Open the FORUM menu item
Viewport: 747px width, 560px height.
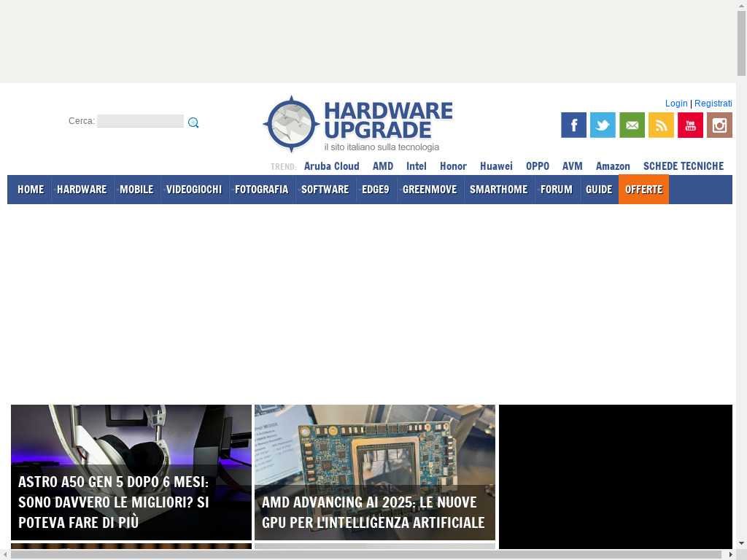(557, 190)
